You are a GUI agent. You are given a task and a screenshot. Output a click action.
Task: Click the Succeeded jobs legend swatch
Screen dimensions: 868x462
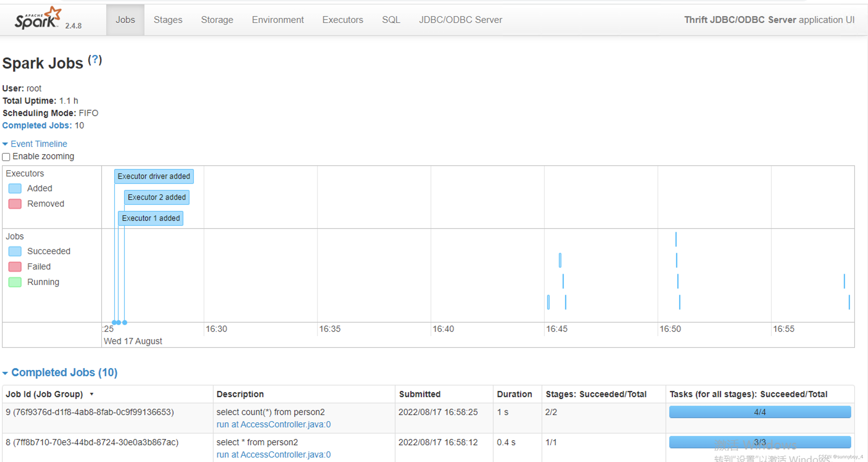pos(15,251)
